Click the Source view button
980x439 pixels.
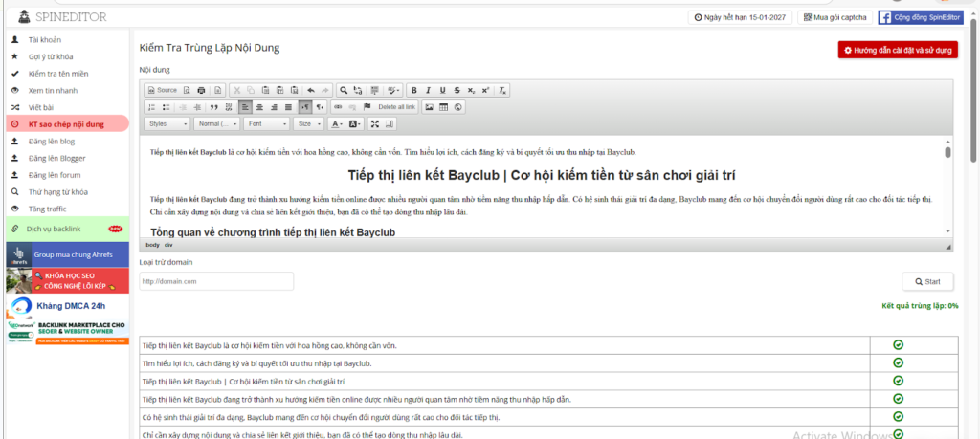[x=162, y=90]
